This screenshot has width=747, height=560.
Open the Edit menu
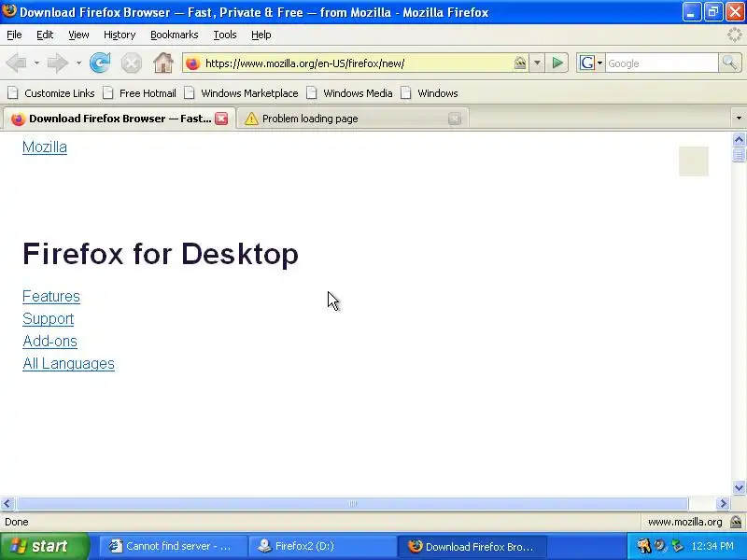tap(45, 35)
